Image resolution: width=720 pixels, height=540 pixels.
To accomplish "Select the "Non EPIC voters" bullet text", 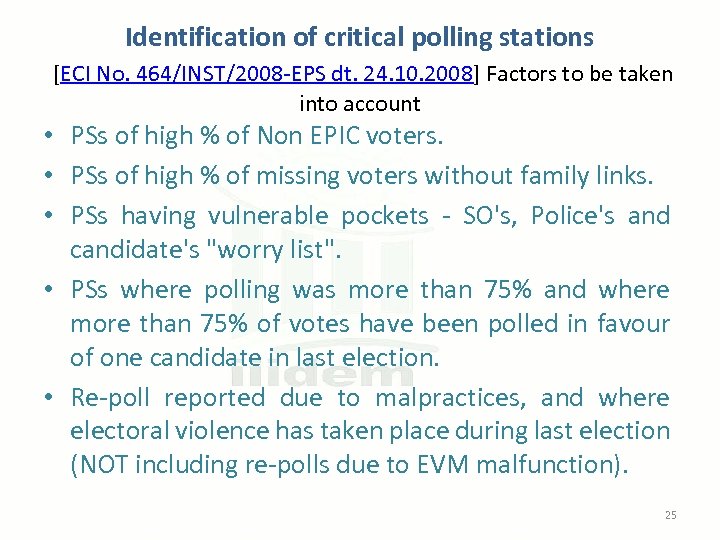I will (256, 135).
